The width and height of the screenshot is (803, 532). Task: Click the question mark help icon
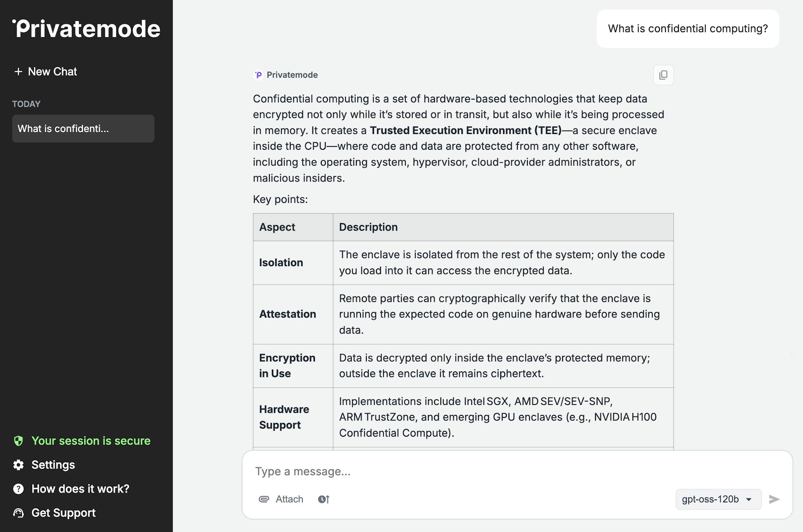pyautogui.click(x=18, y=489)
